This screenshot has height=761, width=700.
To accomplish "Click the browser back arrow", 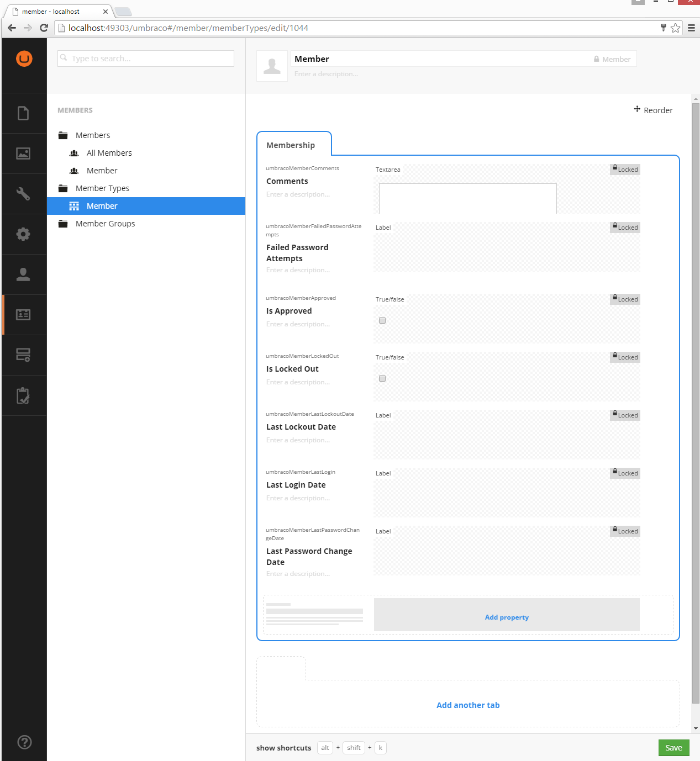I will 12,28.
